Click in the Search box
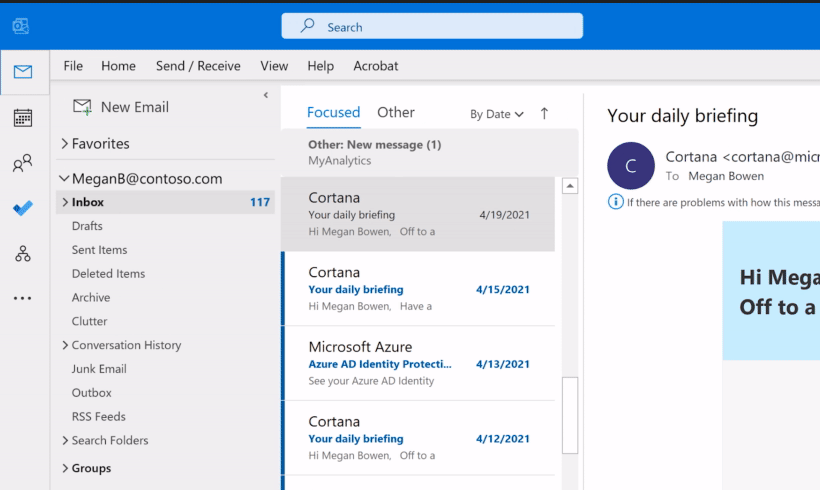Screen dimensions: 820x490 point(432,26)
